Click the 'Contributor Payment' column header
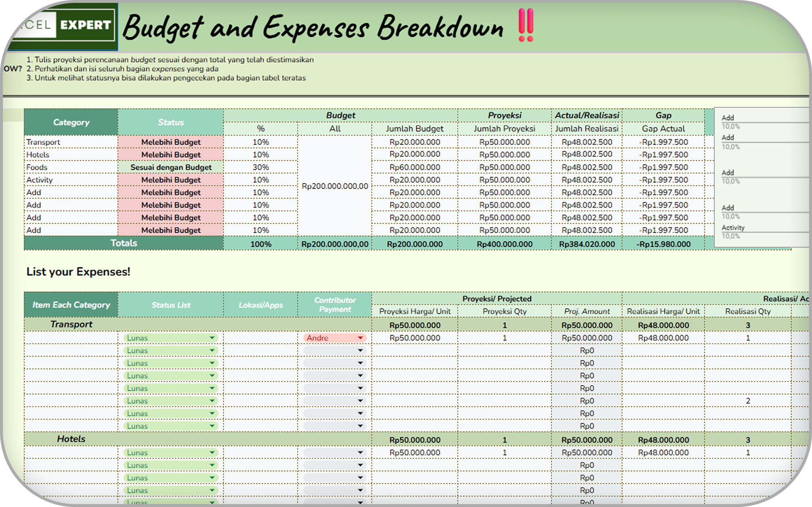 point(334,305)
